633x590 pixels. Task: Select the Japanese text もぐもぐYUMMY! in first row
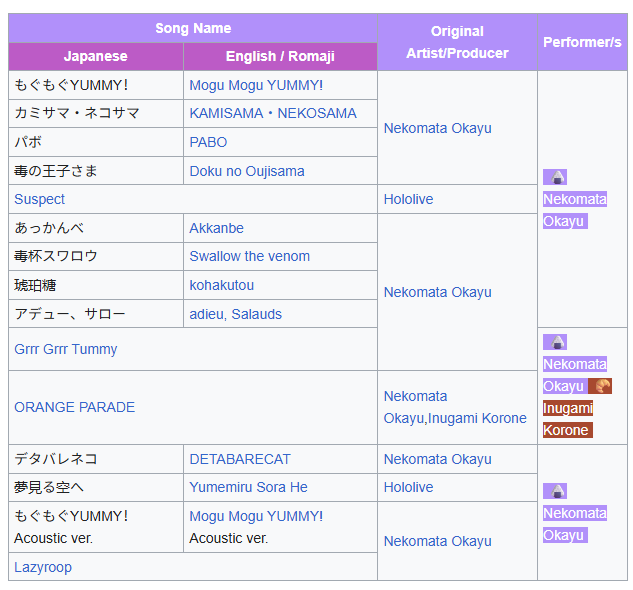click(x=71, y=85)
